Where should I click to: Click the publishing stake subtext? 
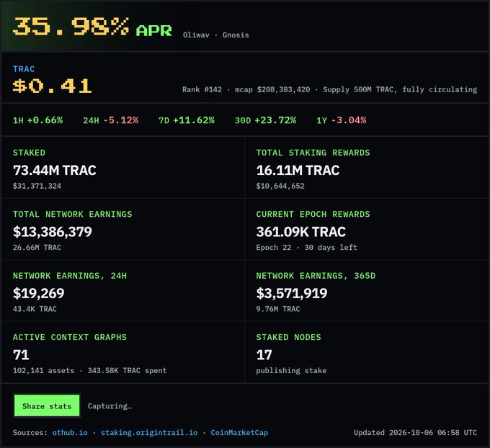coord(291,370)
